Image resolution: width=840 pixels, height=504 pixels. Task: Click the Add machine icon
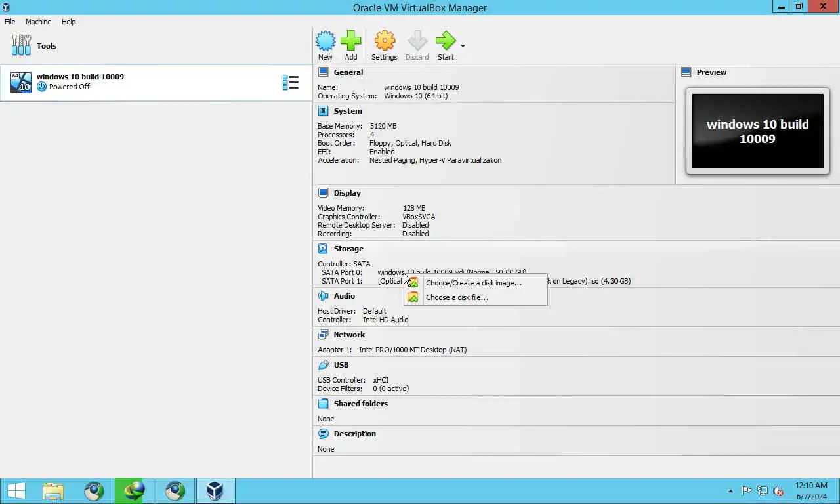click(351, 41)
